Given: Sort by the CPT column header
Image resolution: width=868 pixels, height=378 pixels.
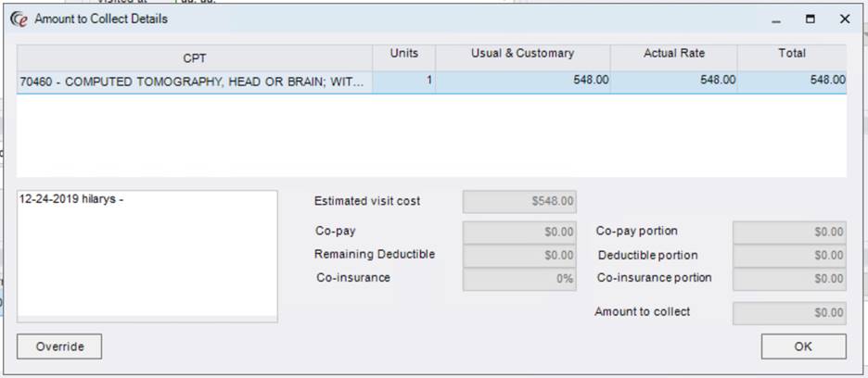Looking at the screenshot, I should click(195, 57).
